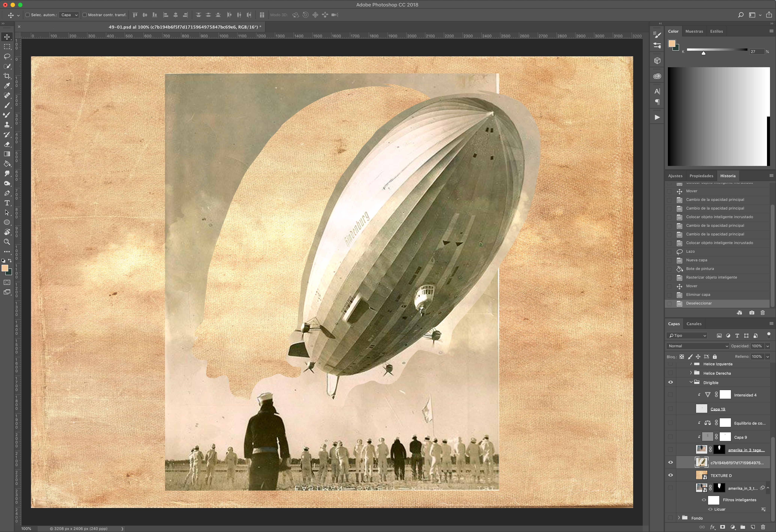Switch to the Ajustes tab
The image size is (776, 532).
[675, 176]
